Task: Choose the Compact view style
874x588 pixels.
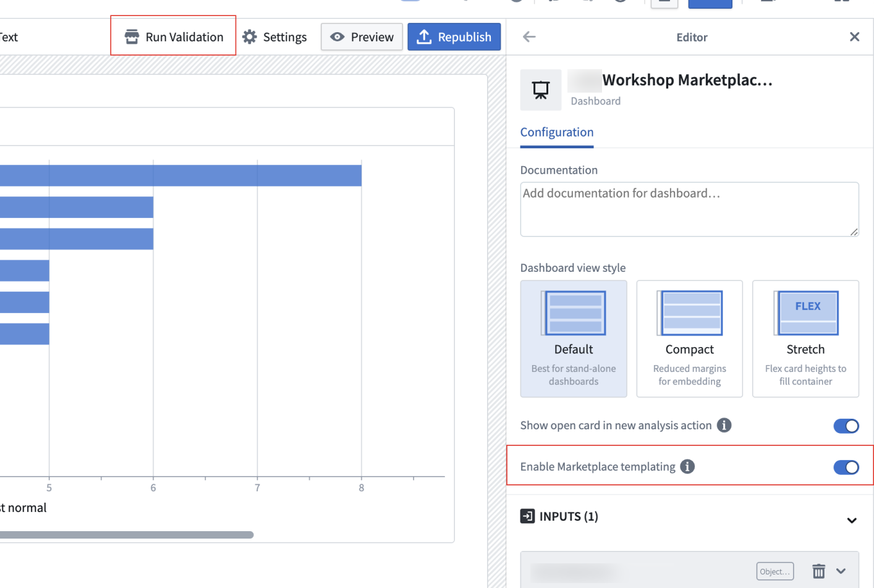Action: 690,338
